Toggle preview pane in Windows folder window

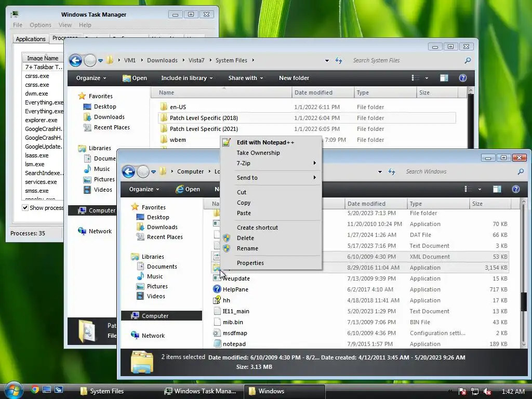point(497,189)
